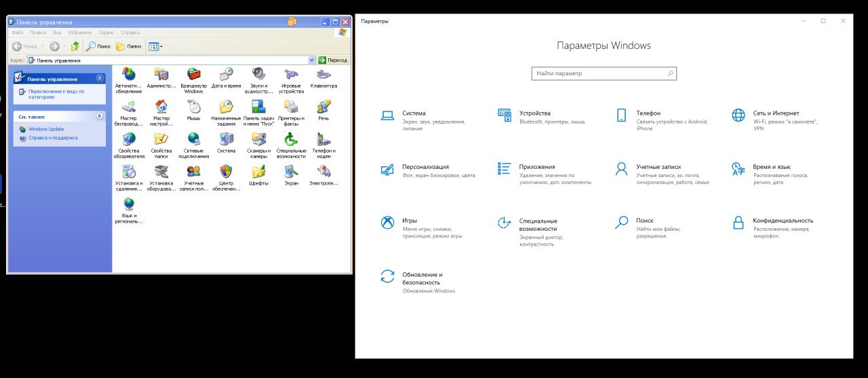
Task: Open the Избранное menu
Action: tap(80, 32)
